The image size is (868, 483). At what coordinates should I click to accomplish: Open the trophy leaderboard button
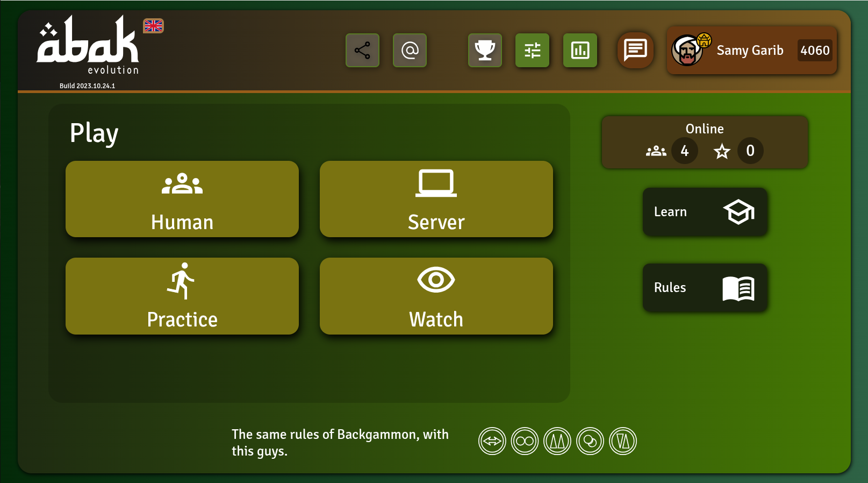(x=485, y=51)
